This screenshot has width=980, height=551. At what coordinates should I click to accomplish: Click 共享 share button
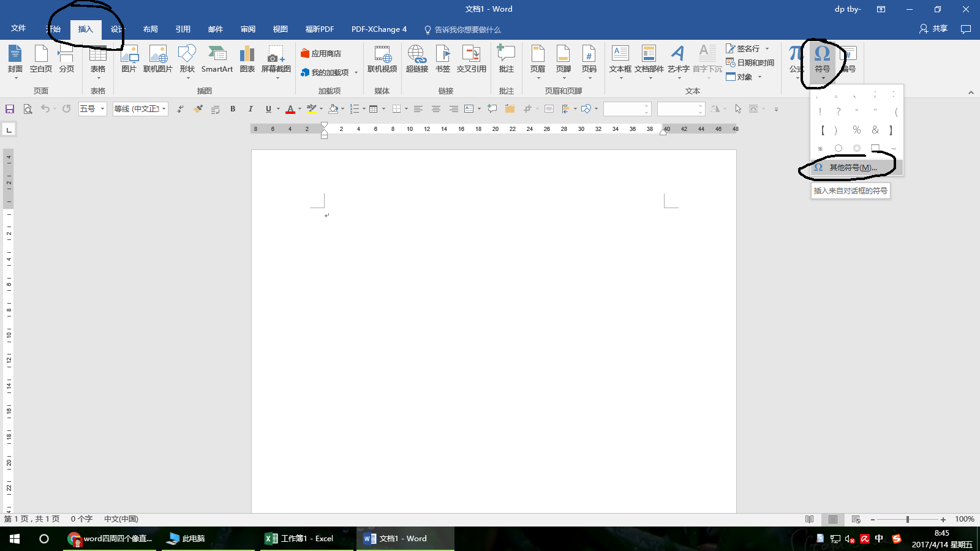[933, 29]
